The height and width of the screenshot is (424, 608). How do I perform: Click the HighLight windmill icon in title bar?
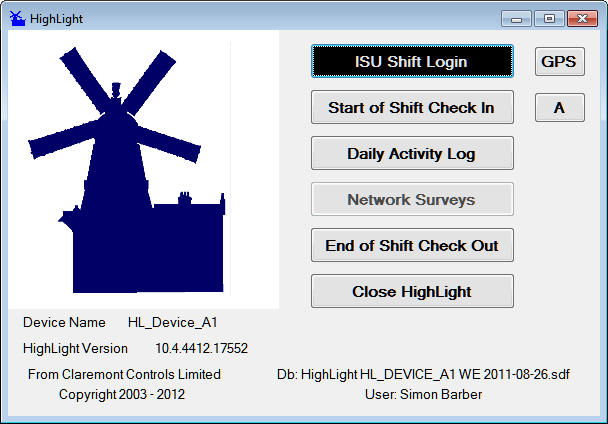point(17,18)
